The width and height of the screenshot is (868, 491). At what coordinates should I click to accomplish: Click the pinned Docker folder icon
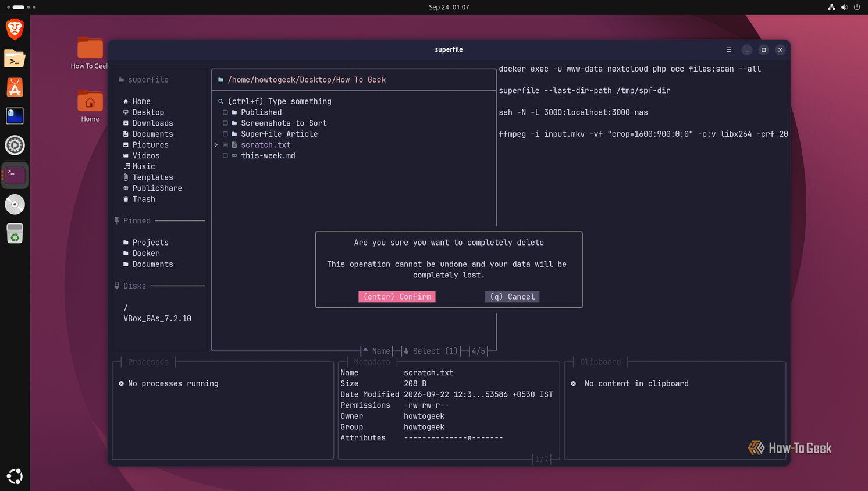click(126, 254)
